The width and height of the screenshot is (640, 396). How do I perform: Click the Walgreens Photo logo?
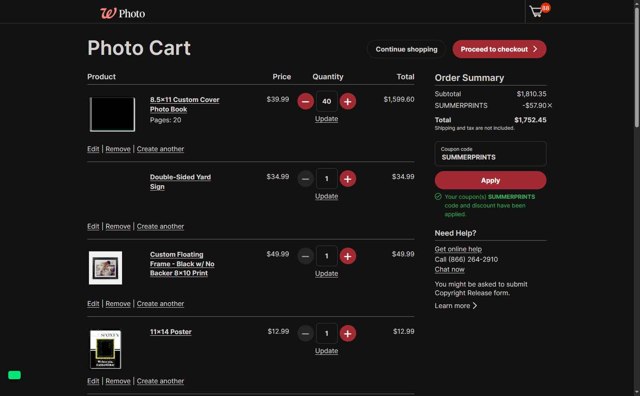122,13
